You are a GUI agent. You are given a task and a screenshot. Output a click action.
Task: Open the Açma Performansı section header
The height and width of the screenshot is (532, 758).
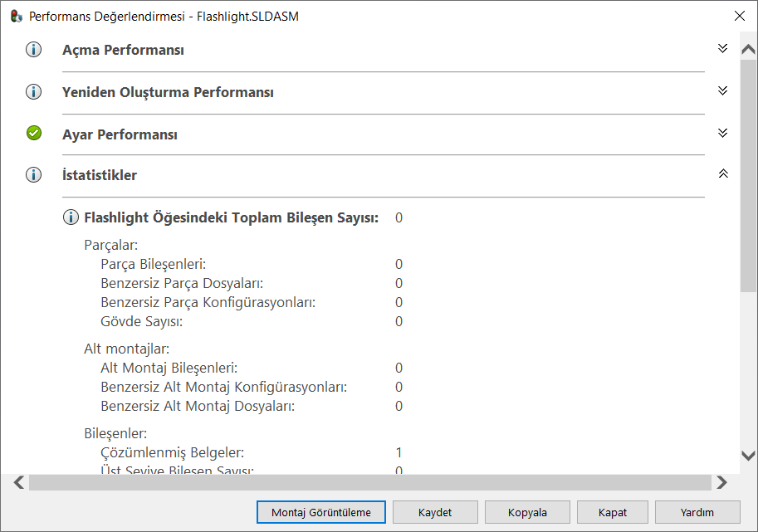pyautogui.click(x=123, y=50)
